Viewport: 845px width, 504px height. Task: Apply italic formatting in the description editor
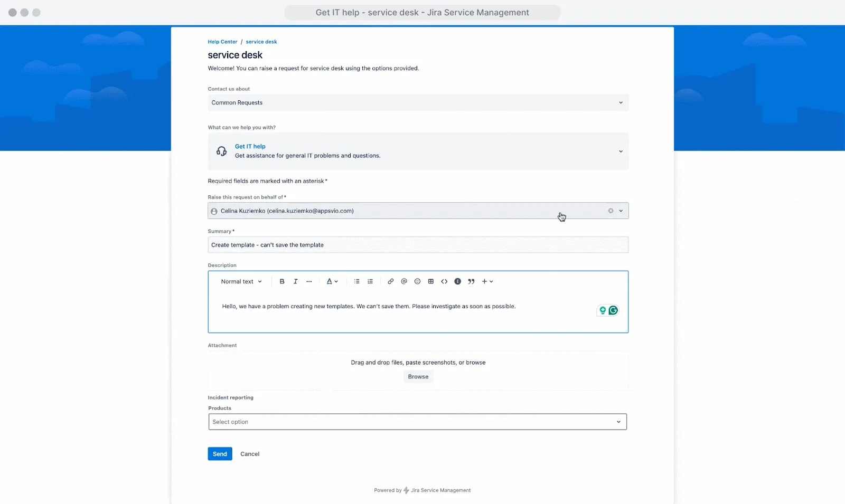tap(295, 281)
